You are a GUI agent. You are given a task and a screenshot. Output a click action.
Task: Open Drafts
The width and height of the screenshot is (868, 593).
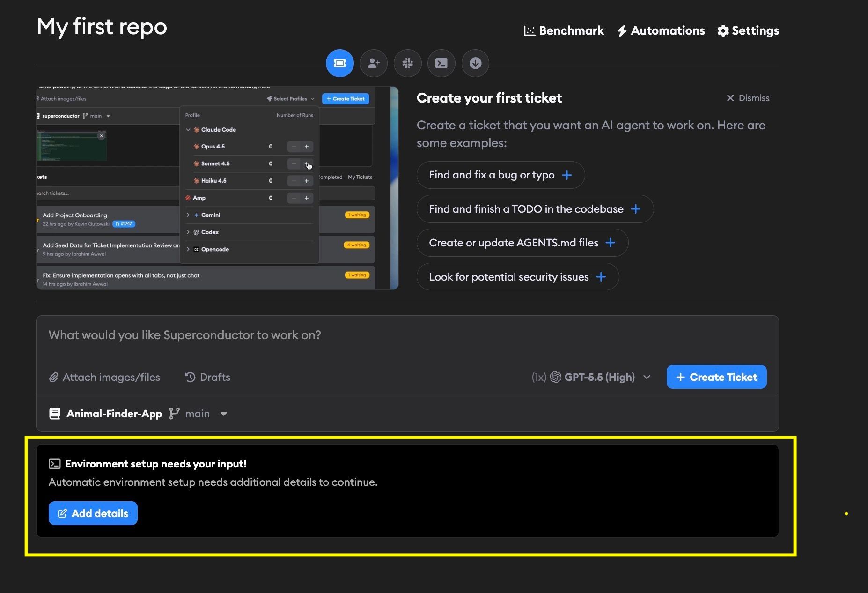[207, 377]
